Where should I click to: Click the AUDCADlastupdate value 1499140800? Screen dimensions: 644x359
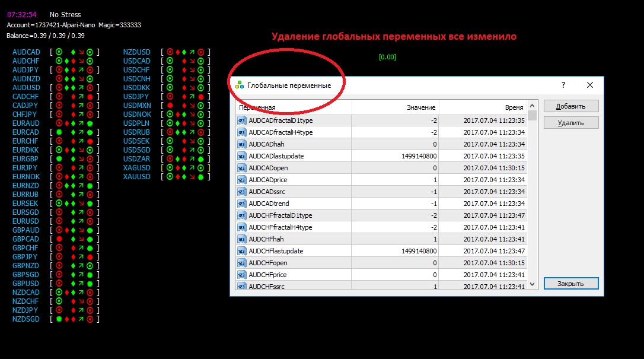(x=419, y=156)
